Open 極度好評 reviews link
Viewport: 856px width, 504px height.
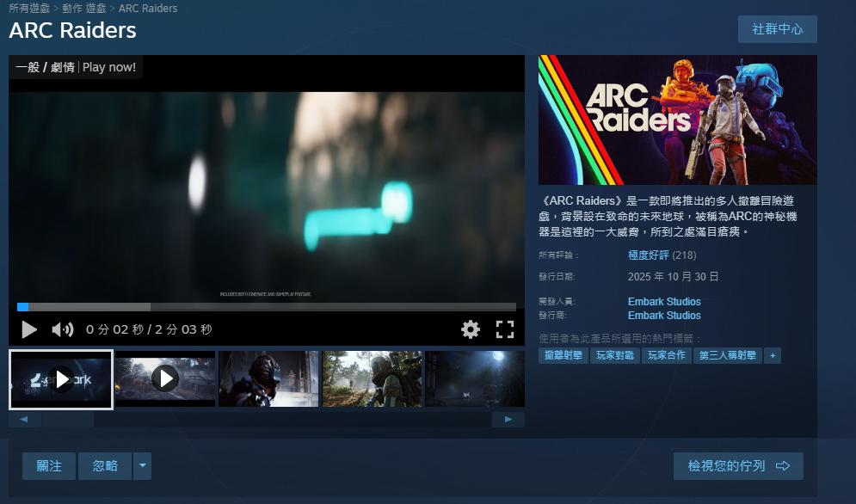(x=648, y=255)
